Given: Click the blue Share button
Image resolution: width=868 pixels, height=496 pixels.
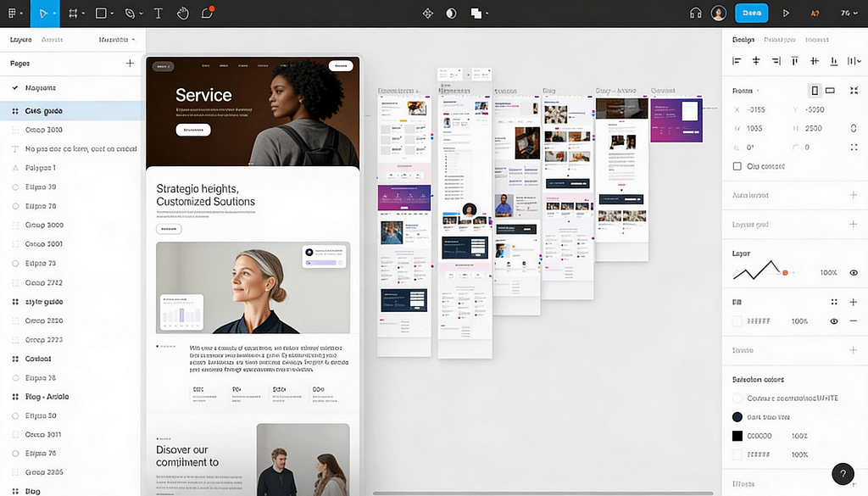Looking at the screenshot, I should (x=751, y=13).
